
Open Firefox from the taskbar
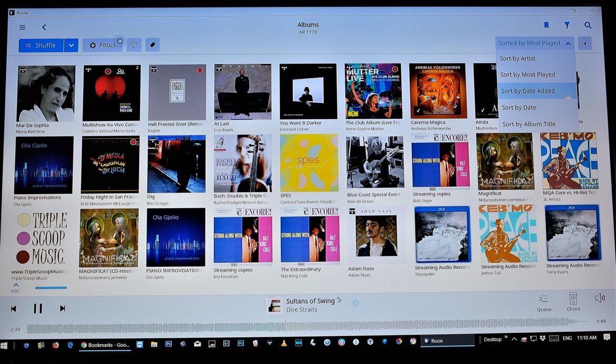click(x=55, y=345)
